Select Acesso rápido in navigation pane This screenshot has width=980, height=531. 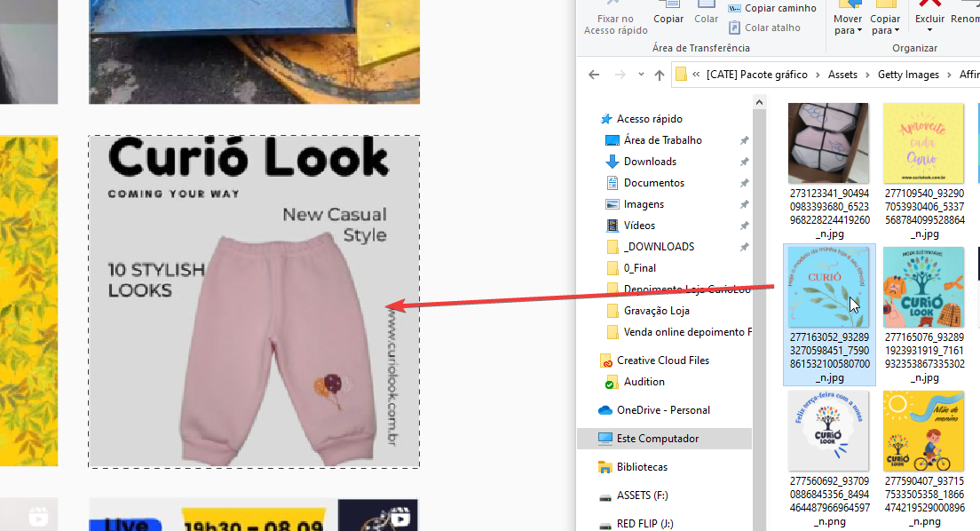coord(650,119)
